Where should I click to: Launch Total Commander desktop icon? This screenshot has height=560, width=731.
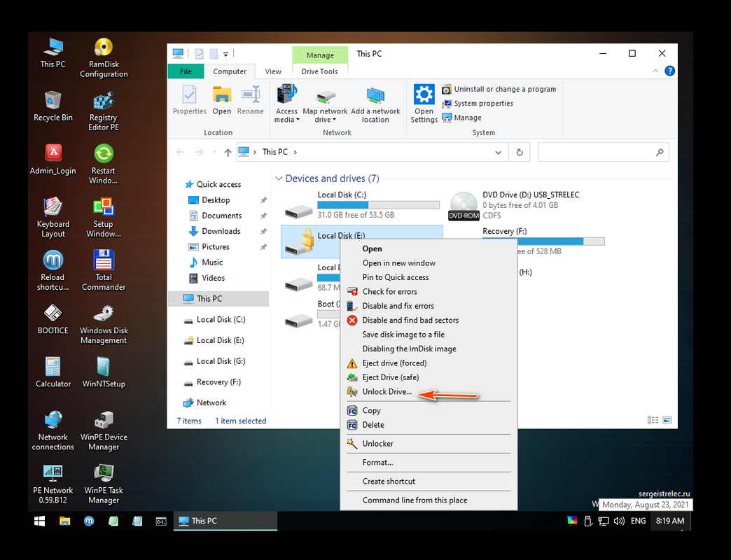pyautogui.click(x=104, y=271)
